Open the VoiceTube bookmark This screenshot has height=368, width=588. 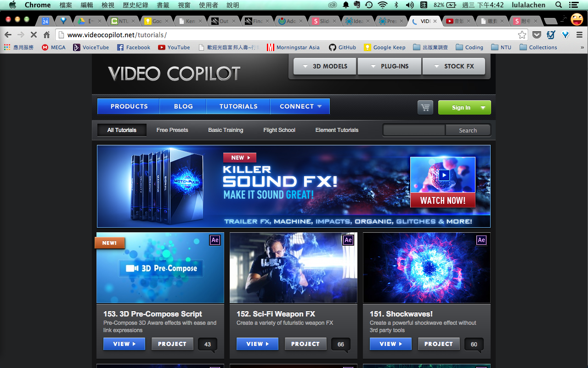[x=91, y=47]
